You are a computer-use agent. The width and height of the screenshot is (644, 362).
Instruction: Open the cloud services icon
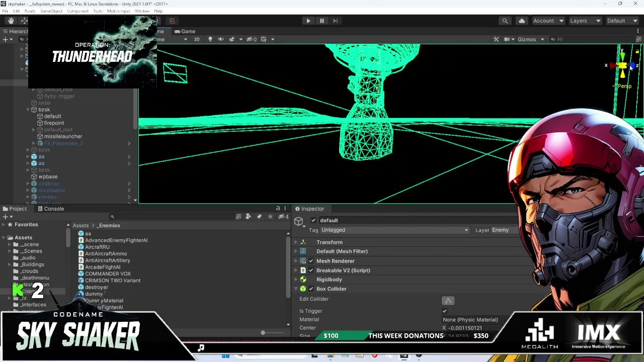[522, 21]
